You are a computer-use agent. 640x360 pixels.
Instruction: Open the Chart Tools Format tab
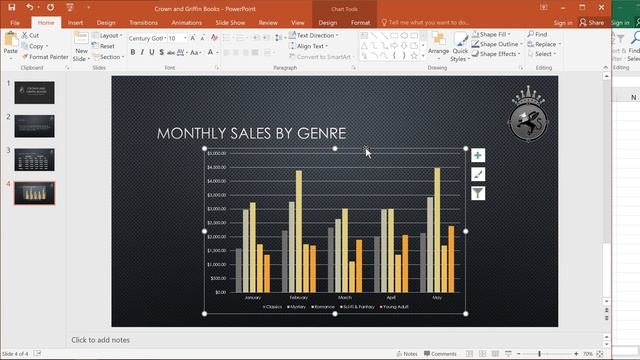360,22
